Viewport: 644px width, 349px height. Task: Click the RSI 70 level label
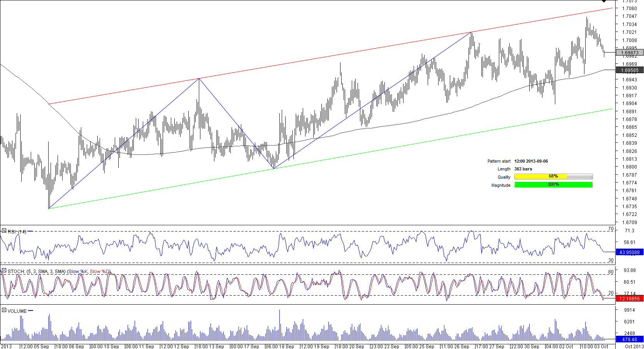(x=611, y=229)
